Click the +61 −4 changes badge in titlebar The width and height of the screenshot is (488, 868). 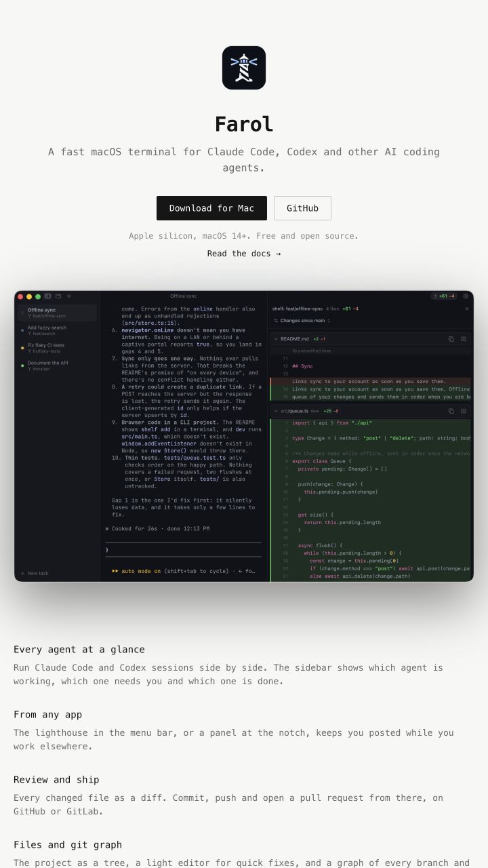coord(445,296)
